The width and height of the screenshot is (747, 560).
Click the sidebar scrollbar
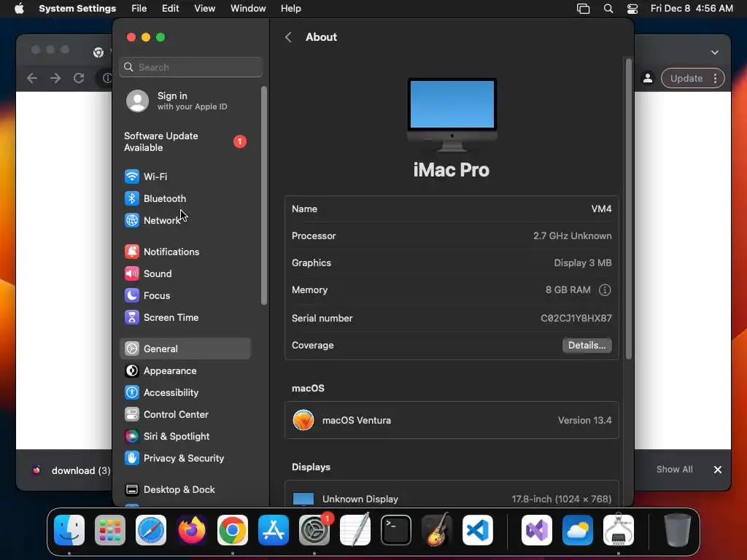tap(264, 195)
